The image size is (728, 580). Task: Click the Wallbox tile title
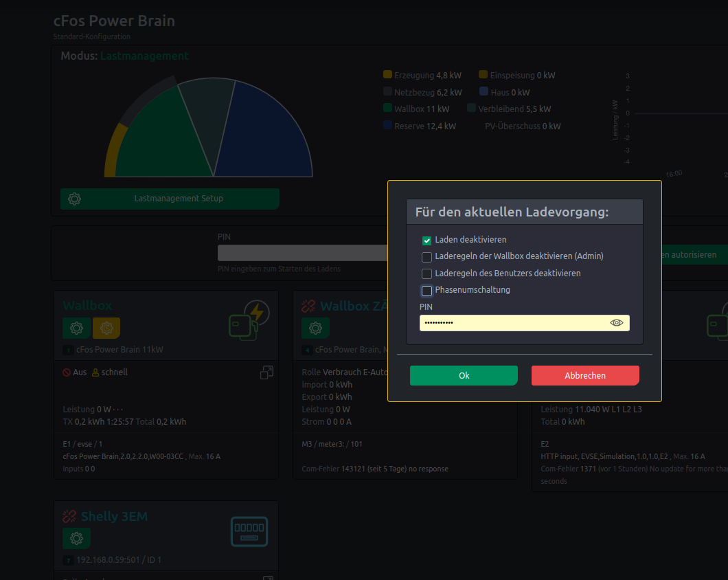[x=87, y=305]
